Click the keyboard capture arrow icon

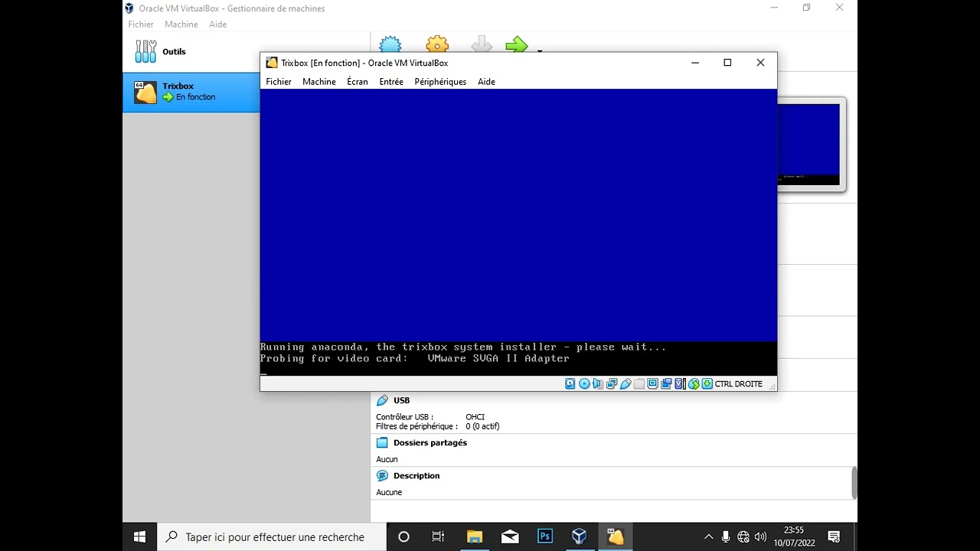(x=707, y=384)
